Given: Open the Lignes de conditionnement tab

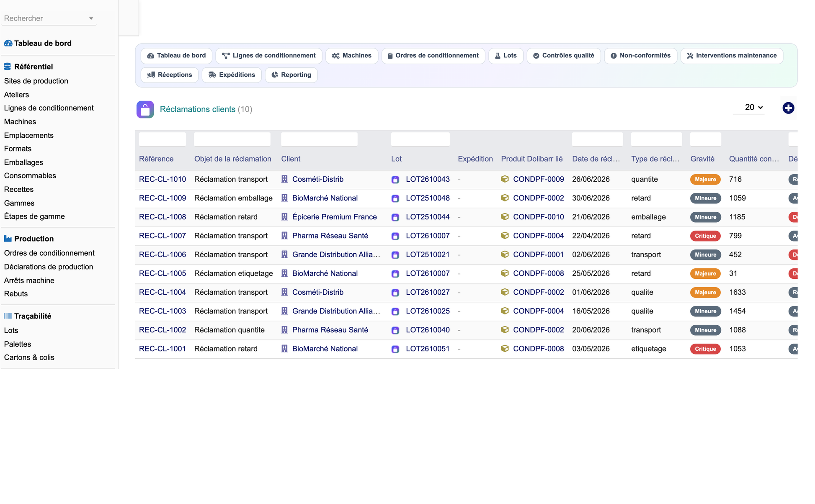Looking at the screenshot, I should coord(269,56).
